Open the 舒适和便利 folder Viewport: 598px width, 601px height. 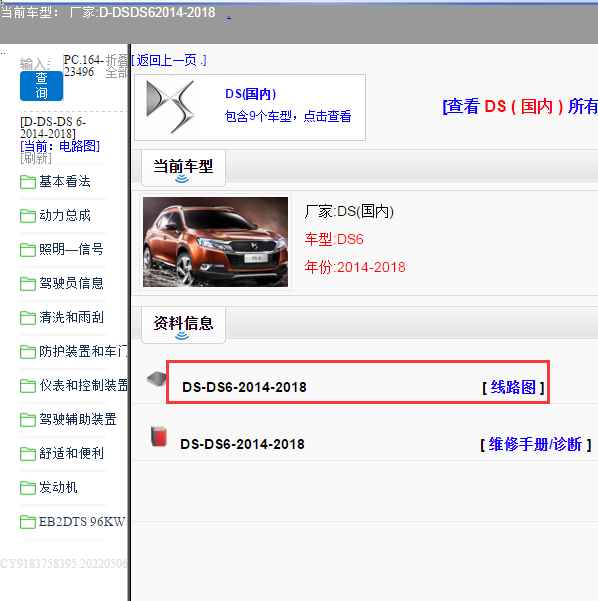[71, 453]
